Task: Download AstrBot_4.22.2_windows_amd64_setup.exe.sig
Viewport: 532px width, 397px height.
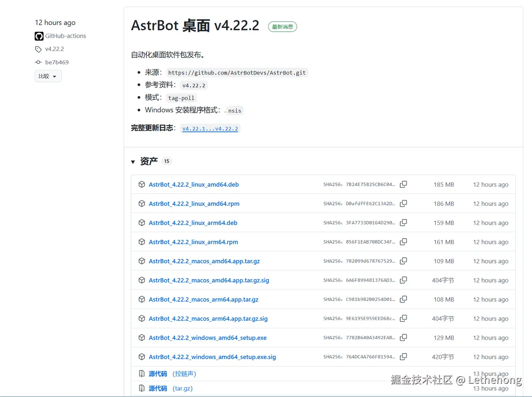Action: (x=212, y=356)
